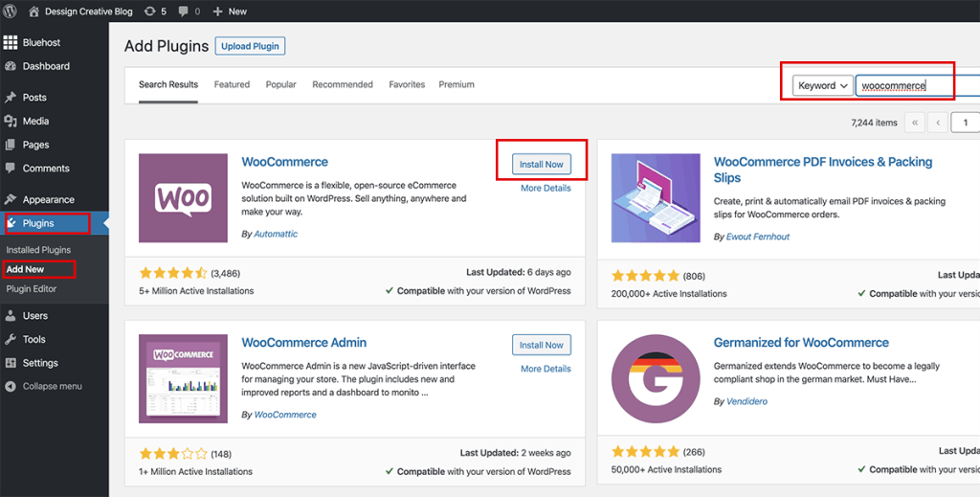Click the Settings sliders icon
This screenshot has width=980, height=497.
tap(10, 363)
